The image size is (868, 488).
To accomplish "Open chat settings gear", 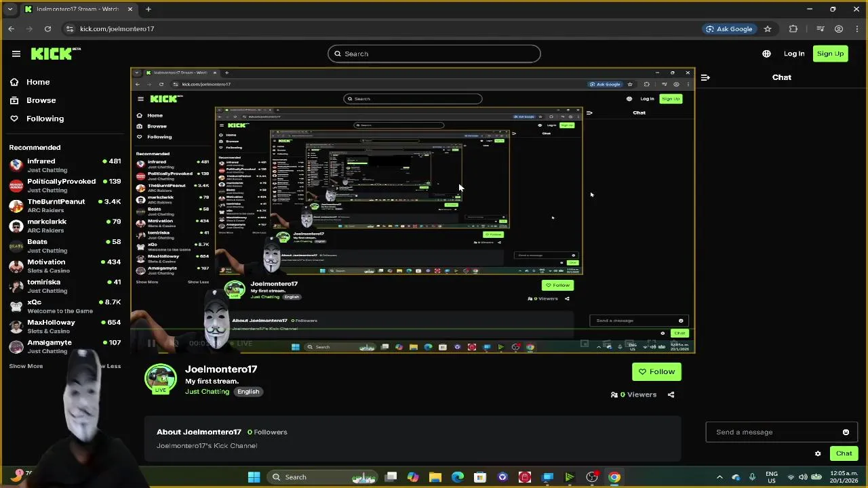I will 818,453.
